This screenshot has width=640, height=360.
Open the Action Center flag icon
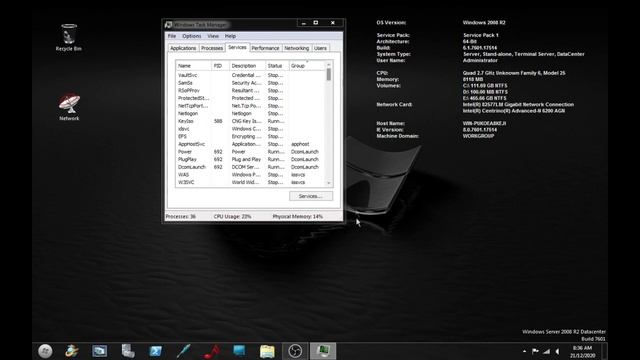coord(535,351)
